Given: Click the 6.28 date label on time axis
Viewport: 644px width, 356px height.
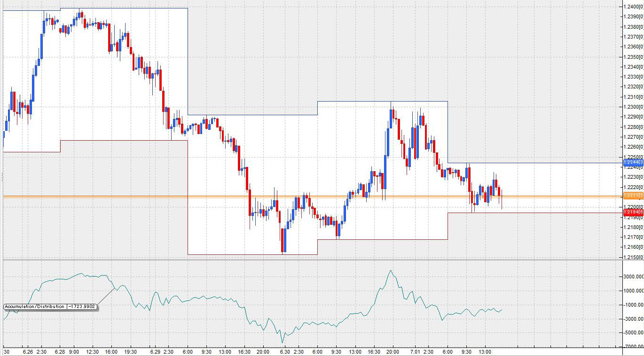Looking at the screenshot, I should click(60, 352).
